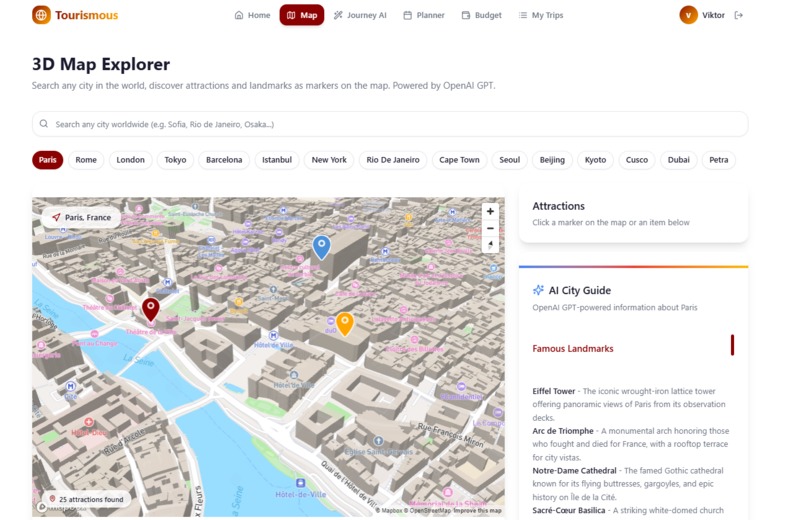Click the dark red attraction marker

[x=151, y=309]
